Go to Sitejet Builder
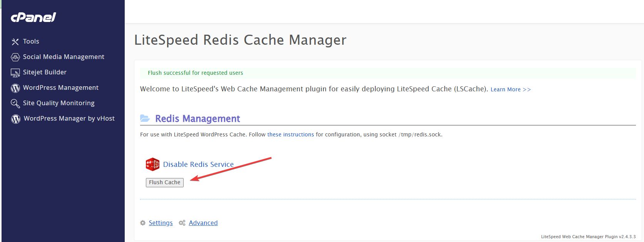Screen dimensions: 644x242 45,72
